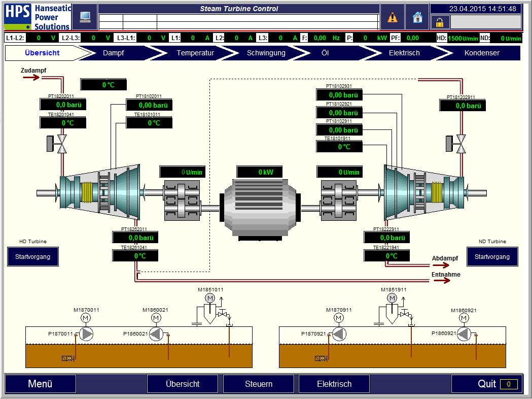Viewport: 532px width, 399px height.
Task: Select the Zudampf inlet valve symbol
Action: pyautogui.click(x=62, y=144)
